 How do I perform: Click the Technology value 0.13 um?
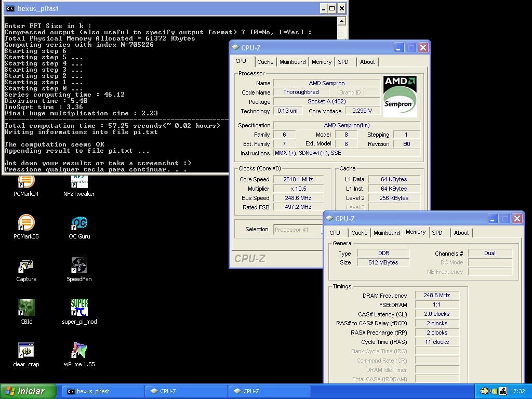(288, 111)
